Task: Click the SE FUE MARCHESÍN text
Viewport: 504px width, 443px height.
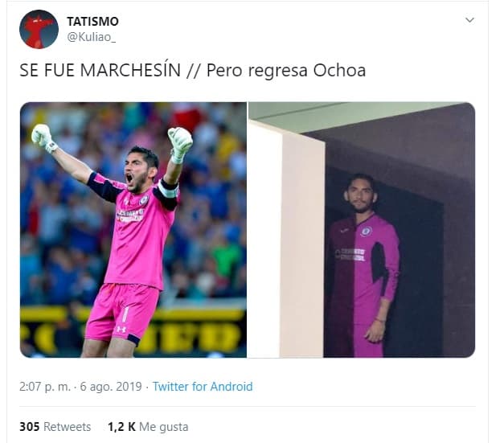Action: 100,70
